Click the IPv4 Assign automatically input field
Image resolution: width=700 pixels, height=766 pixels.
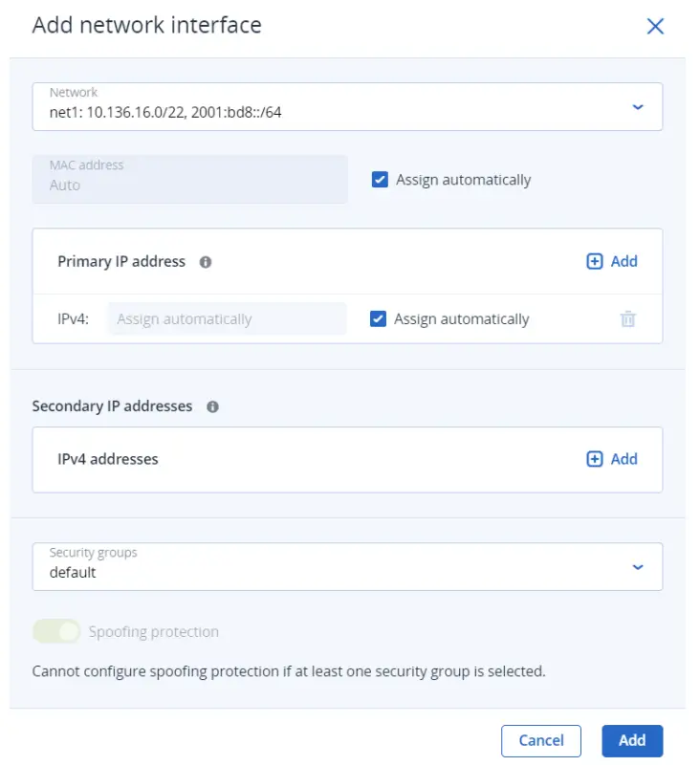tap(227, 318)
